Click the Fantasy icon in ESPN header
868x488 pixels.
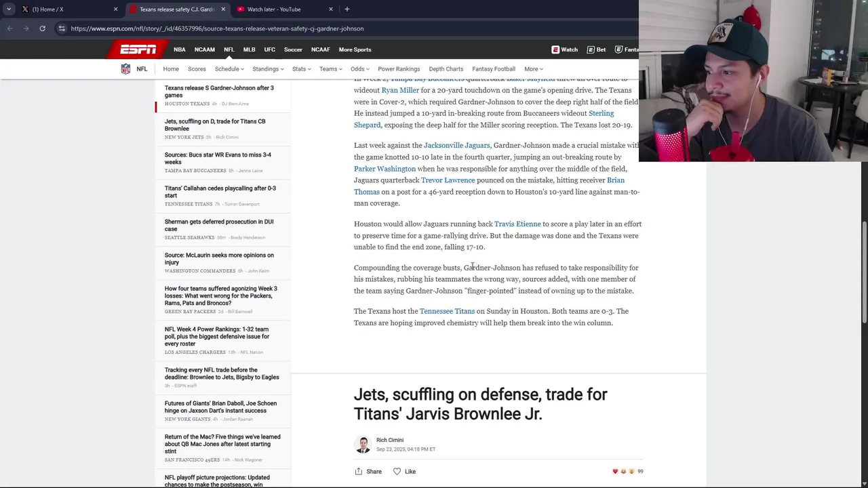627,49
